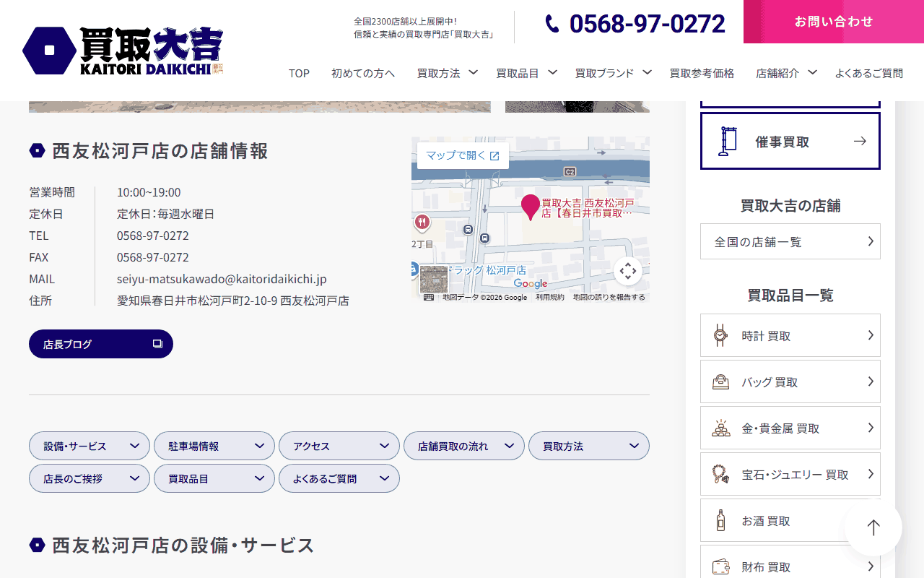The height and width of the screenshot is (578, 924).
Task: Open よくあるご質問 in top navigation
Action: pyautogui.click(x=869, y=73)
